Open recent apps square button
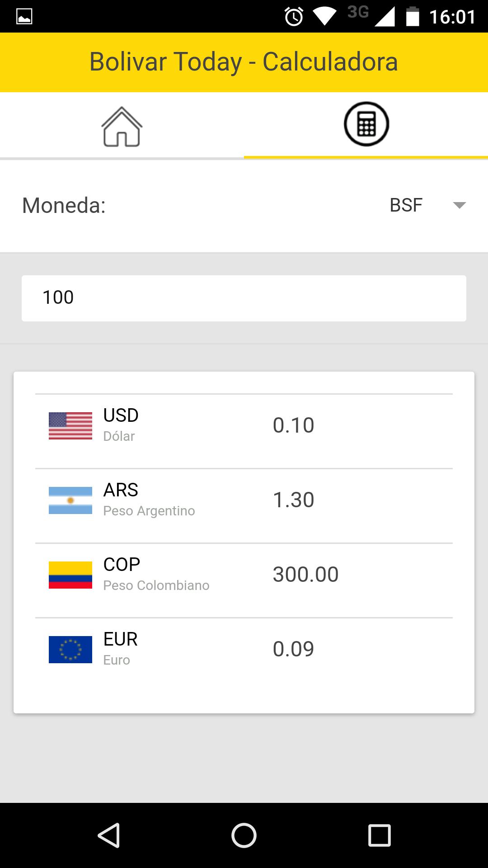The image size is (488, 868). click(x=380, y=835)
